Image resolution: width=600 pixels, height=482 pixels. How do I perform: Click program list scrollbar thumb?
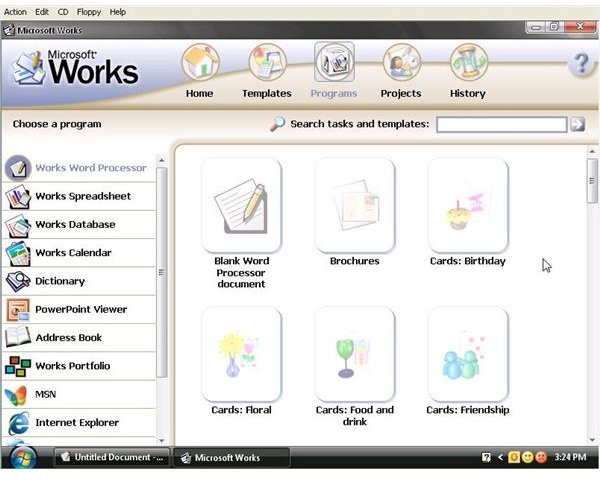[x=161, y=272]
